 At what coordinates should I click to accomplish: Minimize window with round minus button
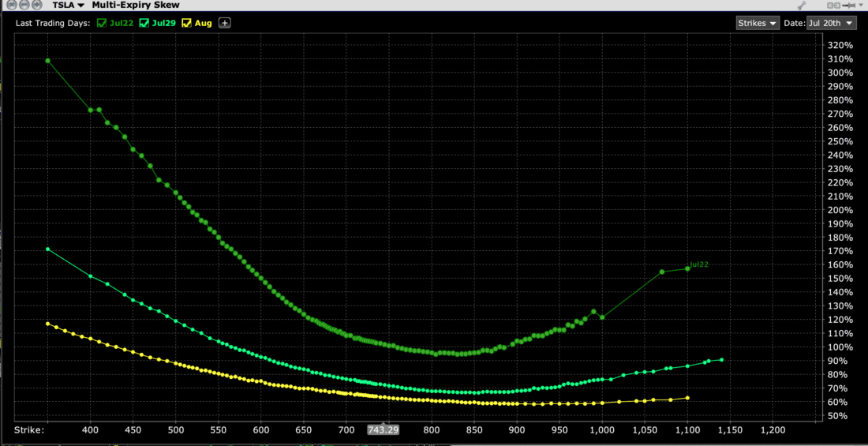24,5
